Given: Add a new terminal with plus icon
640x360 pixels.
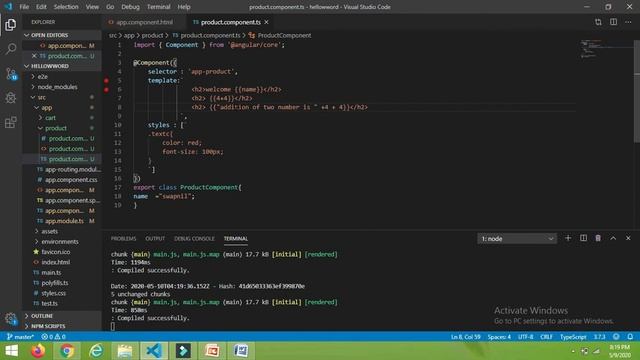Looking at the screenshot, I should 568,238.
